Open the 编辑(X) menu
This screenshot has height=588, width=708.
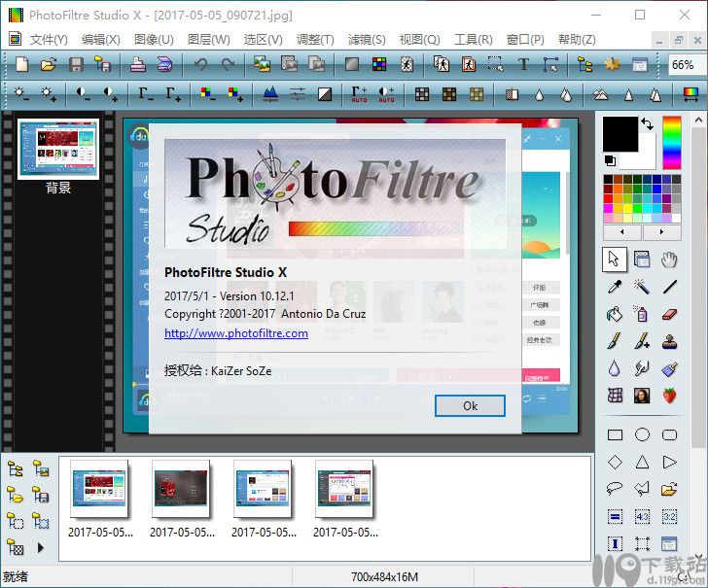pos(101,40)
